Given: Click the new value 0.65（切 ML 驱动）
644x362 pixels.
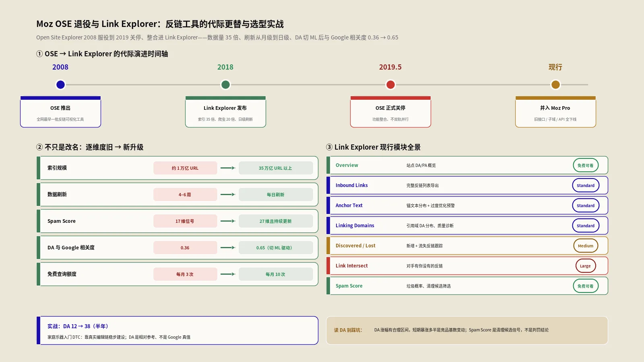Looking at the screenshot, I should pyautogui.click(x=276, y=248).
